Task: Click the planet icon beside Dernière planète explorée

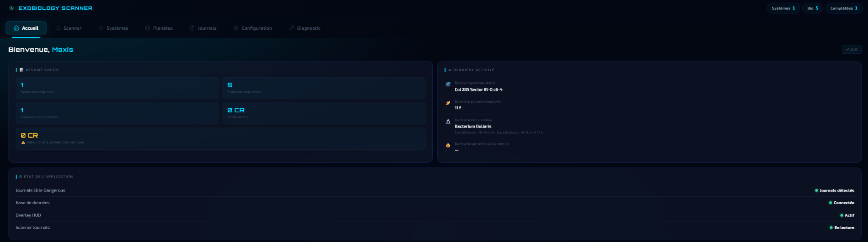Action: click(x=448, y=103)
